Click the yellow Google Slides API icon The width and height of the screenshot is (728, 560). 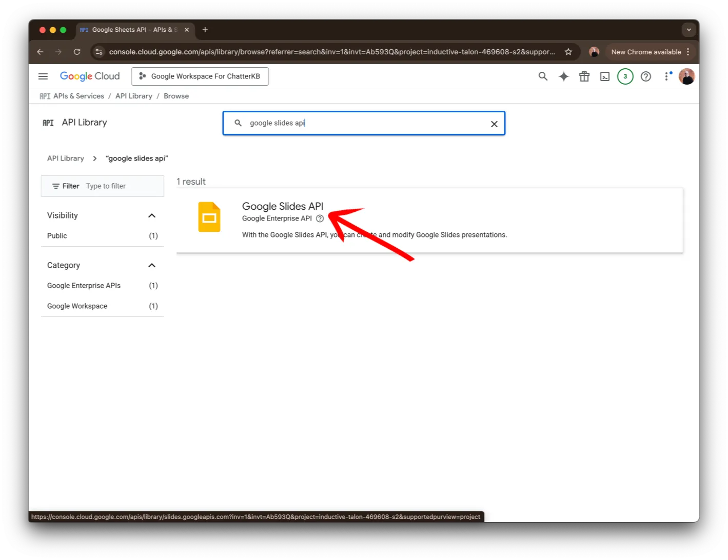209,217
